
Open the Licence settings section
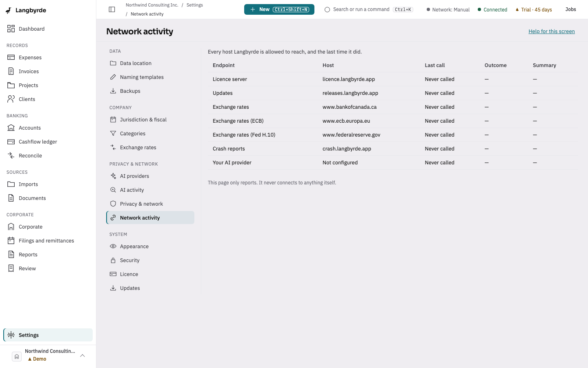click(x=150, y=274)
